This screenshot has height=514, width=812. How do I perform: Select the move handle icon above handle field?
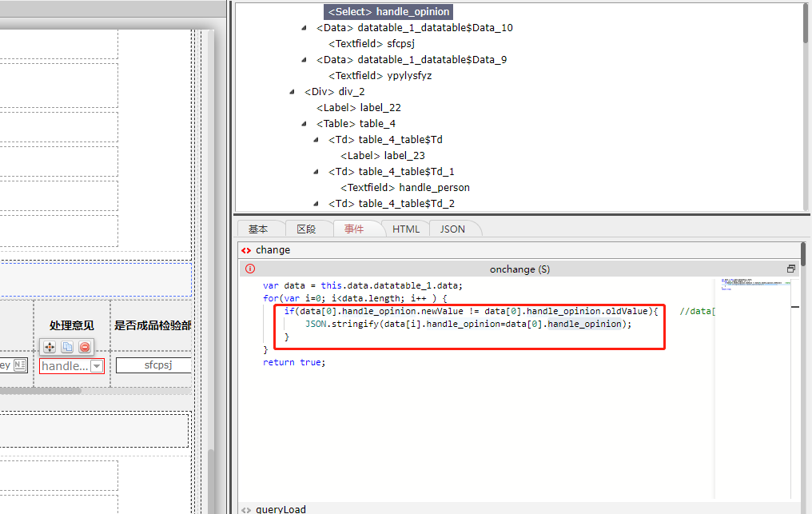pyautogui.click(x=50, y=347)
